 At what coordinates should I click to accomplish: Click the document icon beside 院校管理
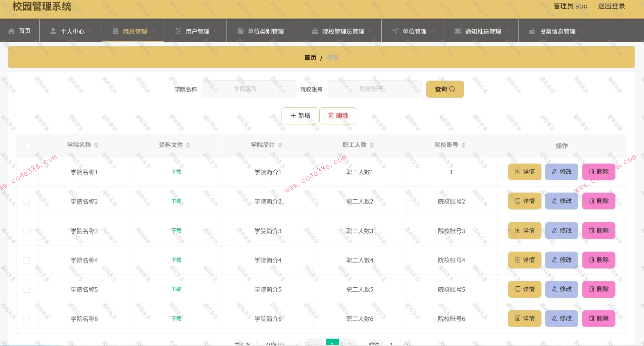pos(115,31)
